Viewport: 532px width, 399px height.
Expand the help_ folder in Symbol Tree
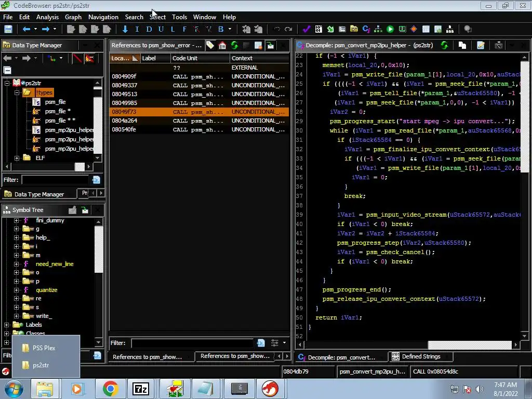pos(16,237)
